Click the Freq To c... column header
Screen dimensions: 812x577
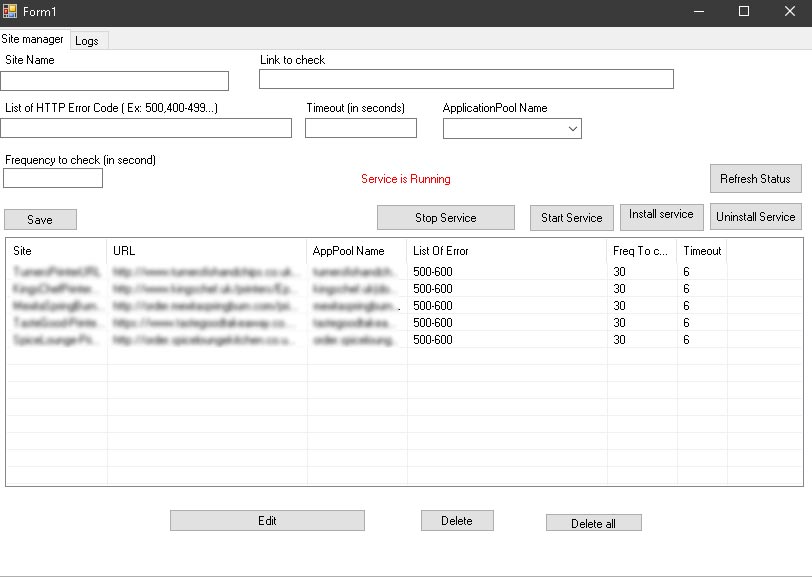tap(642, 251)
